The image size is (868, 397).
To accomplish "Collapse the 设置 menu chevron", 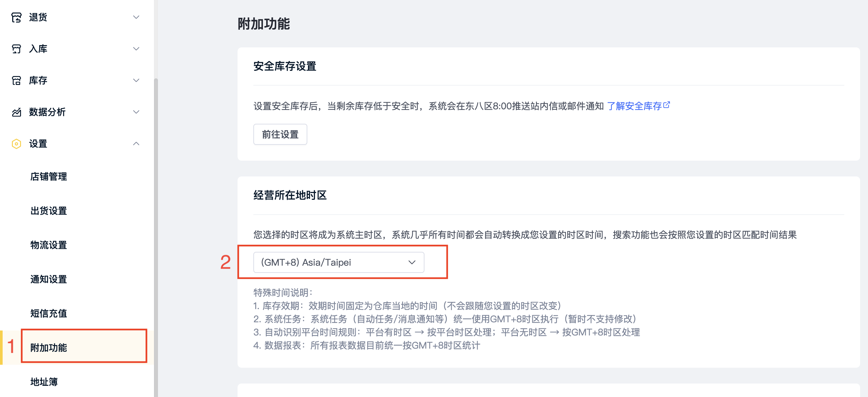I will (x=136, y=144).
